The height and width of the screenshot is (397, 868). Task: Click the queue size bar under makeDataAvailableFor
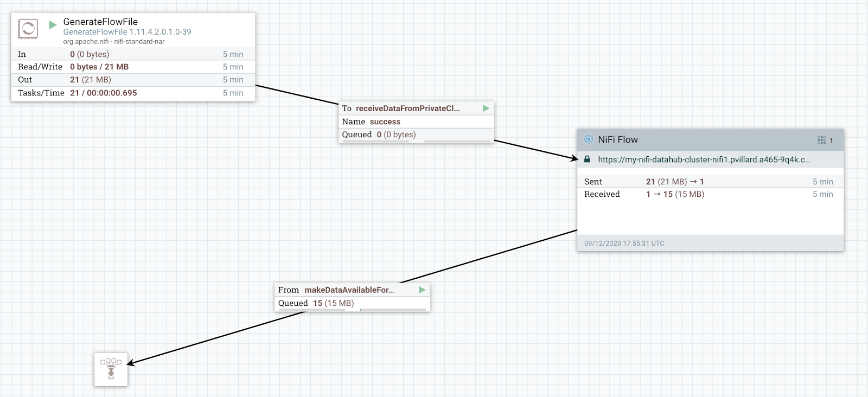click(x=393, y=310)
